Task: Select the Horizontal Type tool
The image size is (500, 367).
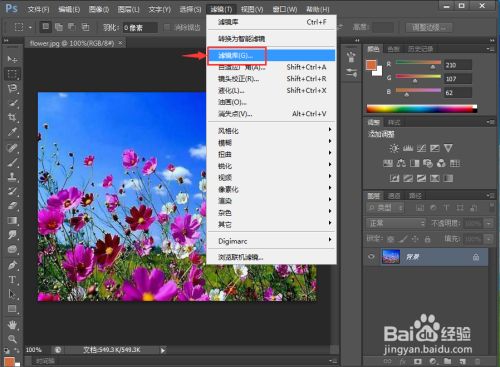Action: (12, 280)
